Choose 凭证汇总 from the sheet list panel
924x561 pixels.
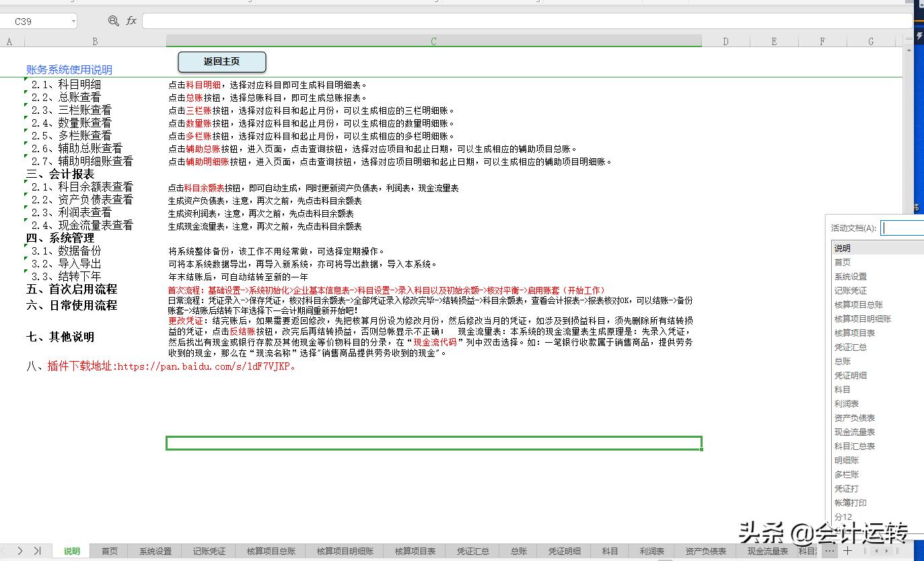[x=851, y=348]
